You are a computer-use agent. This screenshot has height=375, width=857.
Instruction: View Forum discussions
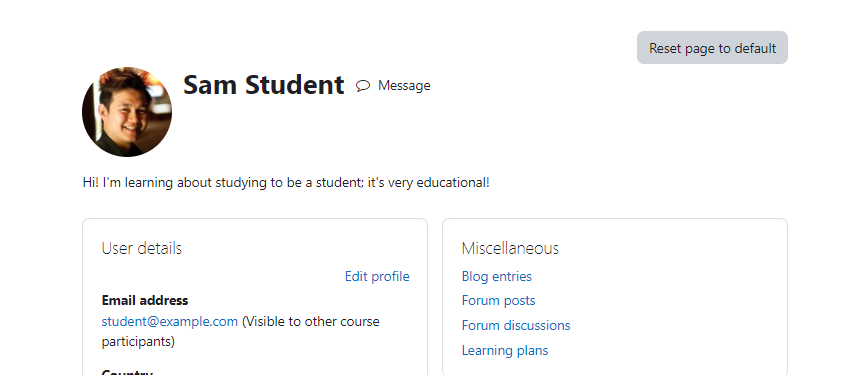[x=516, y=325]
